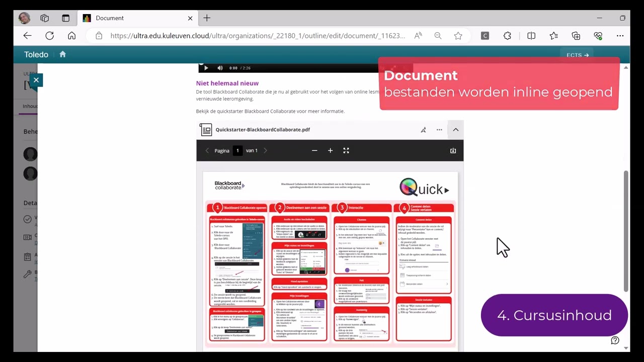Screen dimensions: 644x362
Task: Open browser Collections icon
Action: [x=576, y=36]
